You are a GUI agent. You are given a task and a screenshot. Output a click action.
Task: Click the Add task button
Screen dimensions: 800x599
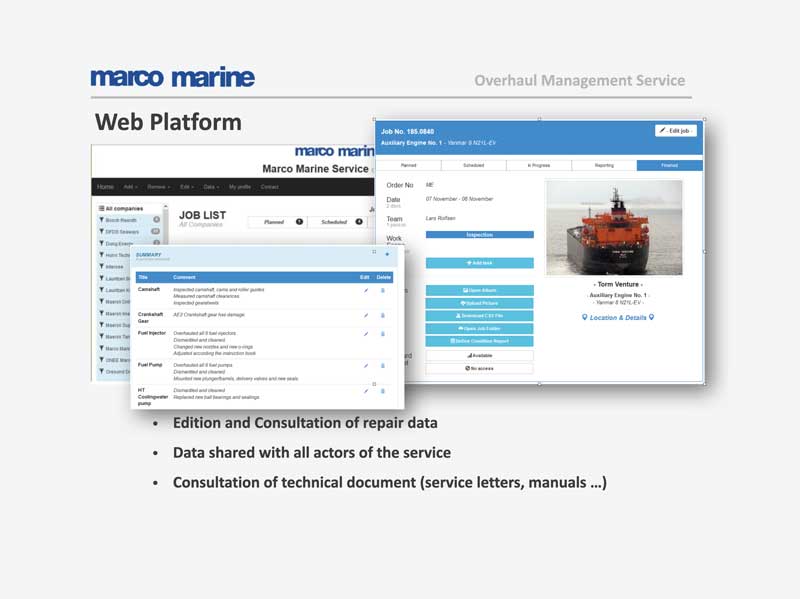pos(480,263)
